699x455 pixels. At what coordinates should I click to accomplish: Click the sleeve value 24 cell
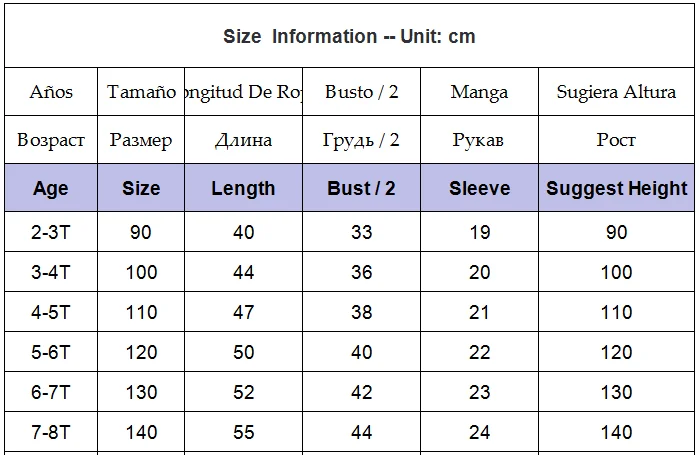(480, 432)
